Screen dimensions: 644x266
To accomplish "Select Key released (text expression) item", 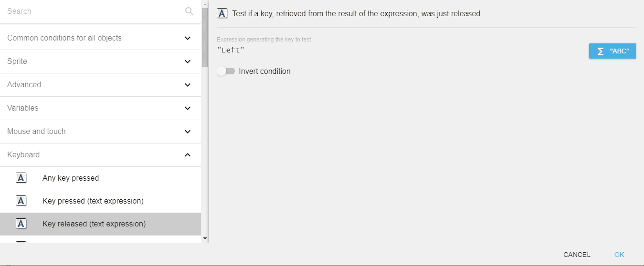I will point(94,224).
